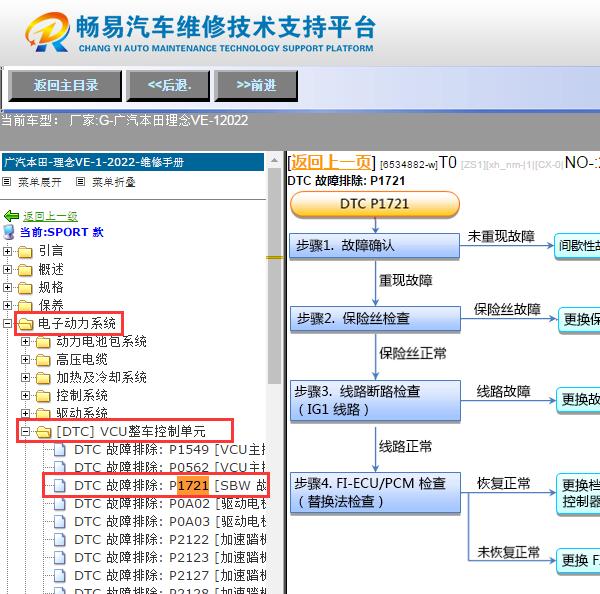This screenshot has width=600, height=594.
Task: Open DTC 故障排除: P0A03 entry
Action: click(x=170, y=522)
